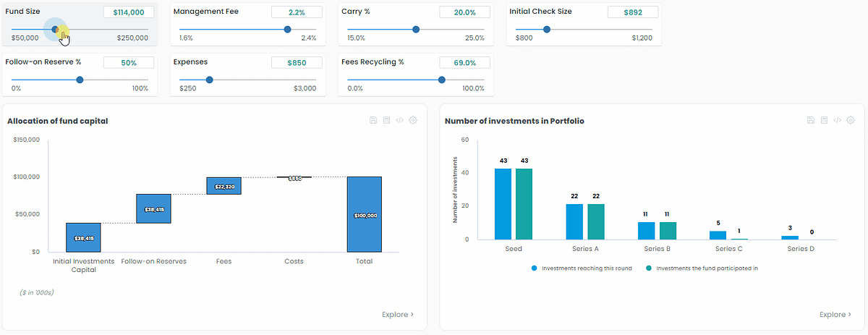Screen dimensions: 868x335
Task: Click the Management Fee slider handle
Action: pyautogui.click(x=287, y=30)
